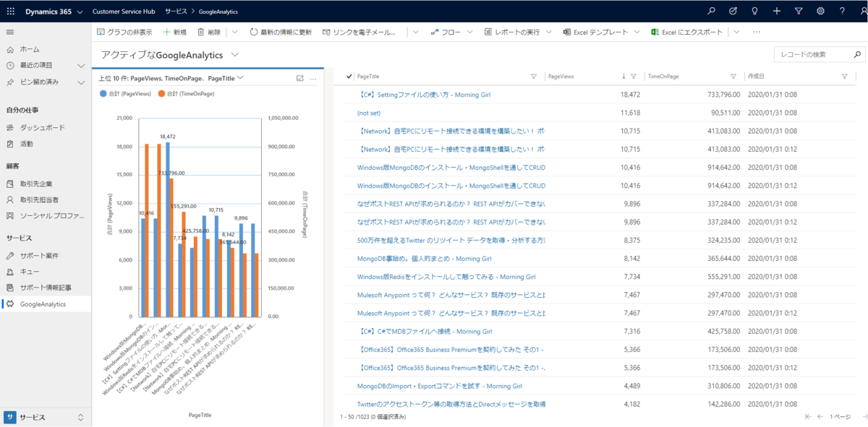Click グラフの非表示 button

point(124,32)
